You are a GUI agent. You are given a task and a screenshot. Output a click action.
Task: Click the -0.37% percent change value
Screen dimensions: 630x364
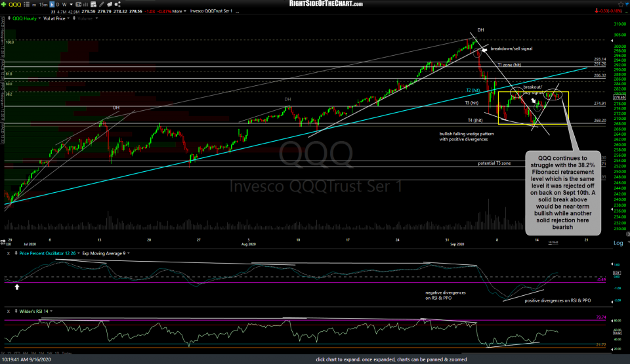[x=164, y=11]
